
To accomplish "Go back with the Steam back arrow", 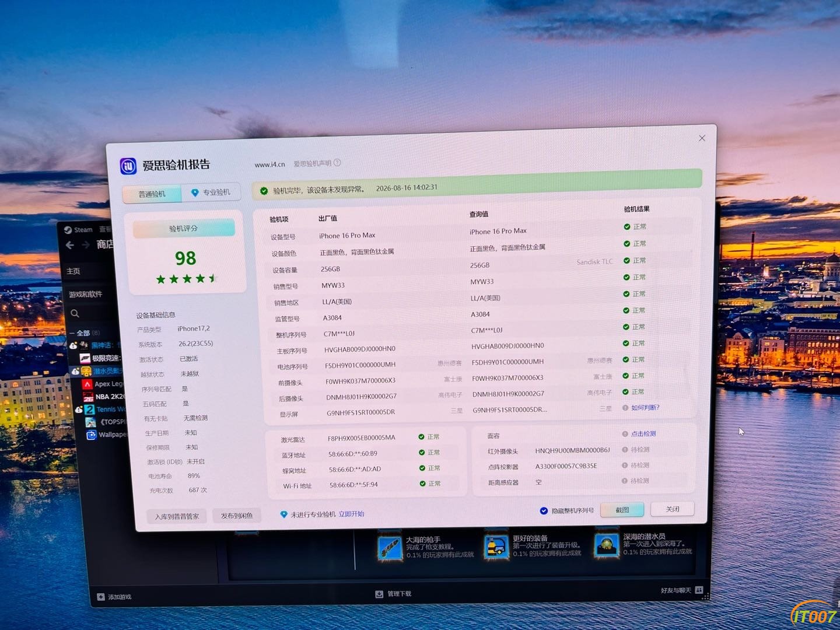I will (x=70, y=245).
